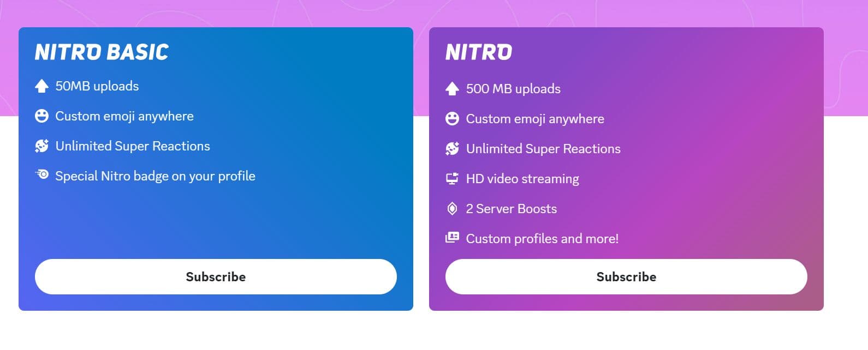868x350 pixels.
Task: Click the emoji face icon in the Nitro card
Action: [x=452, y=119]
